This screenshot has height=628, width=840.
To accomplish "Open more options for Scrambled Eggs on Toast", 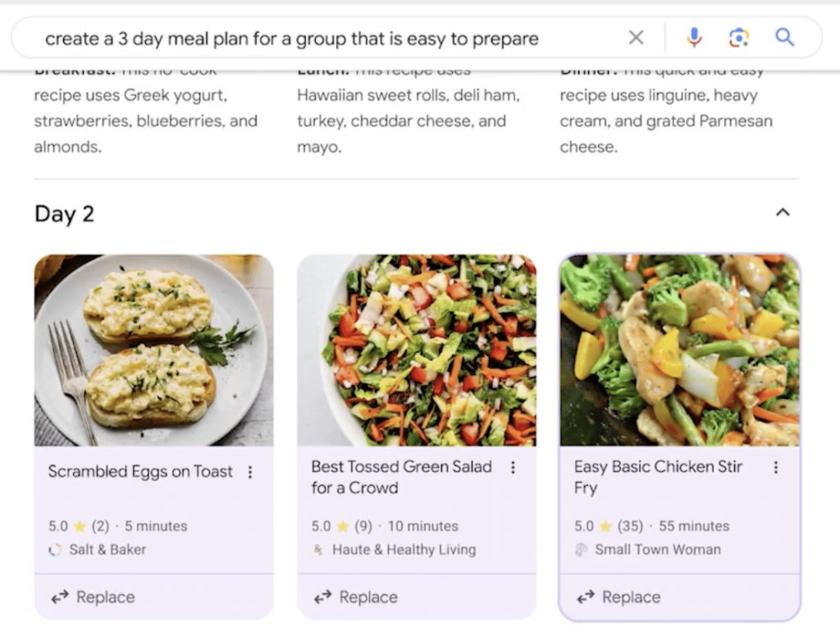I will (250, 472).
